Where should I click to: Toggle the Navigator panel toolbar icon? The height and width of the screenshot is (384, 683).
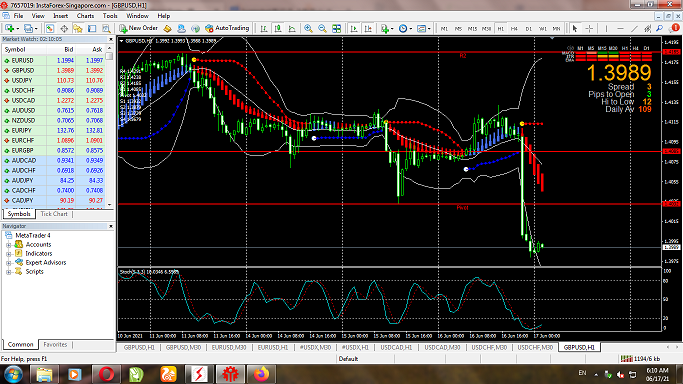(x=78, y=28)
